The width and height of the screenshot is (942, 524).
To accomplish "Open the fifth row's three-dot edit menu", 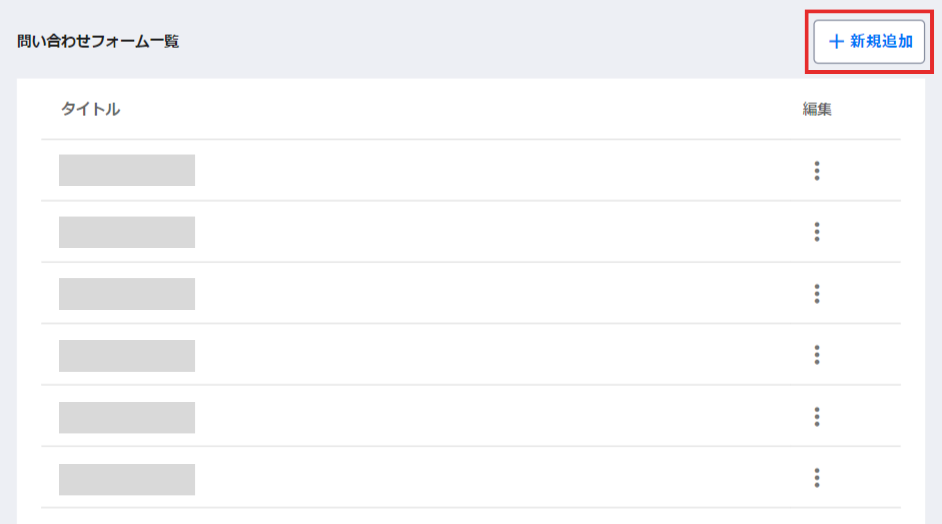I will coord(817,417).
